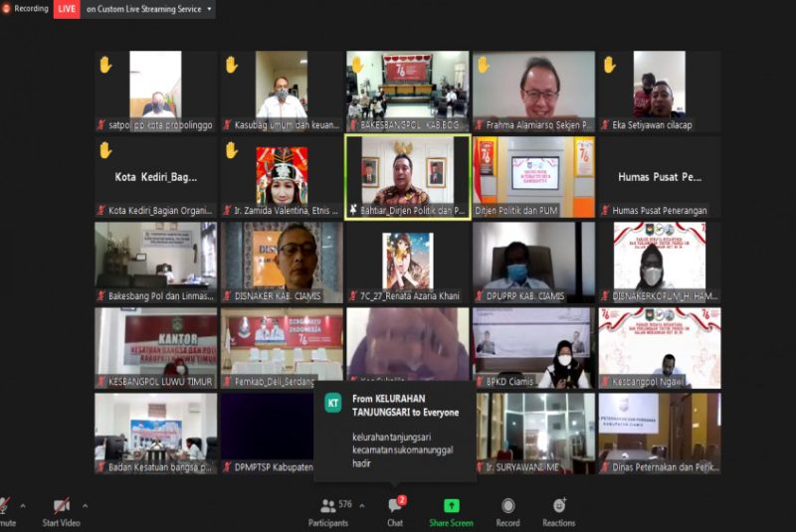Click the muted mic icon on Pemkab_Deli_Serdang

[228, 382]
